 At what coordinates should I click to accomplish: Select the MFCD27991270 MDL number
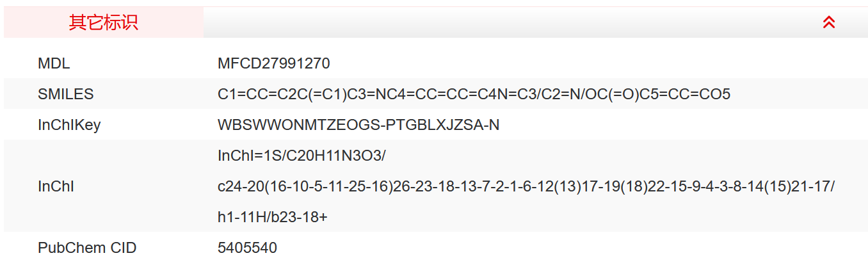(273, 63)
